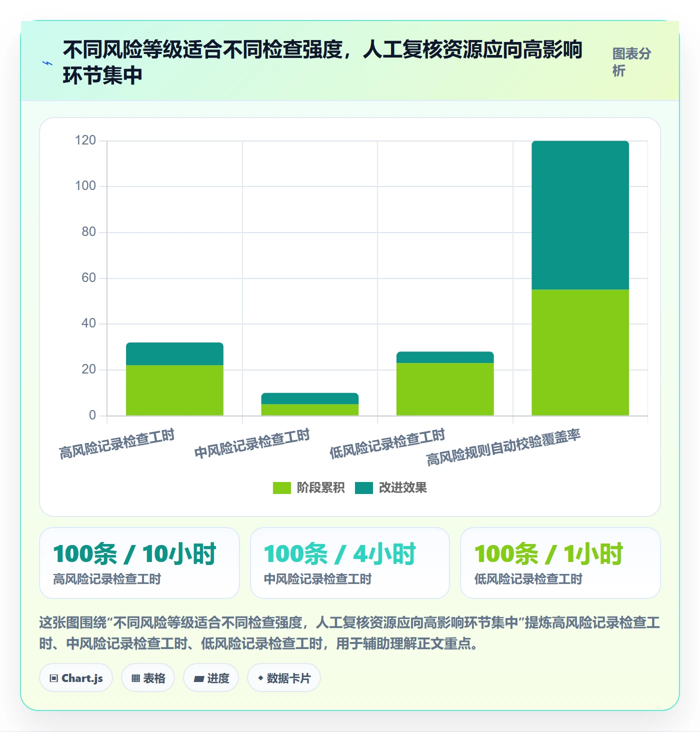Click the 数据卡片 chip diamond icon
This screenshot has width=700, height=732.
click(x=260, y=678)
